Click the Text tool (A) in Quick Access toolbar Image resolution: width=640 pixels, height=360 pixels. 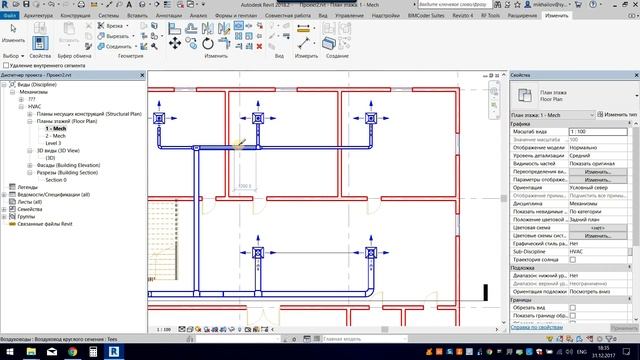coord(129,4)
